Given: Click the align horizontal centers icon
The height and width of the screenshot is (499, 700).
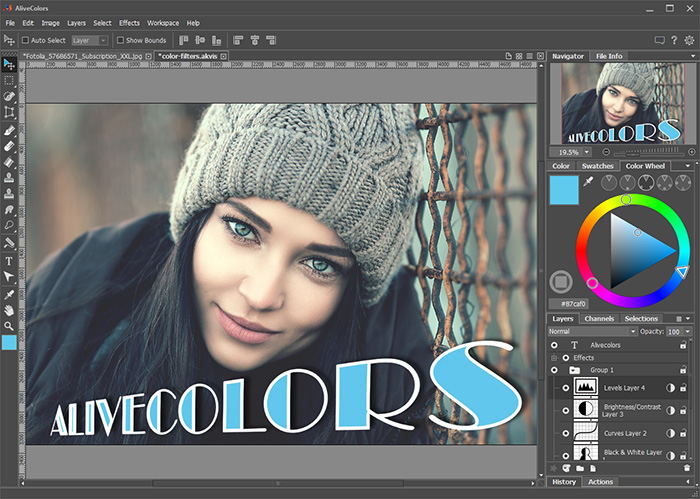Looking at the screenshot, I should pyautogui.click(x=254, y=41).
